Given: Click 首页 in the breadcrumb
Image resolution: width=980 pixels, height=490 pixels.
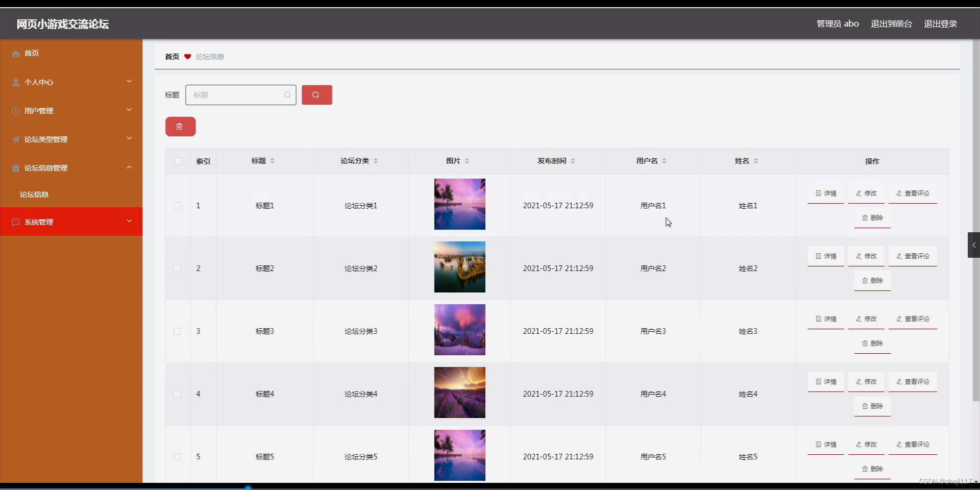Looking at the screenshot, I should (172, 57).
